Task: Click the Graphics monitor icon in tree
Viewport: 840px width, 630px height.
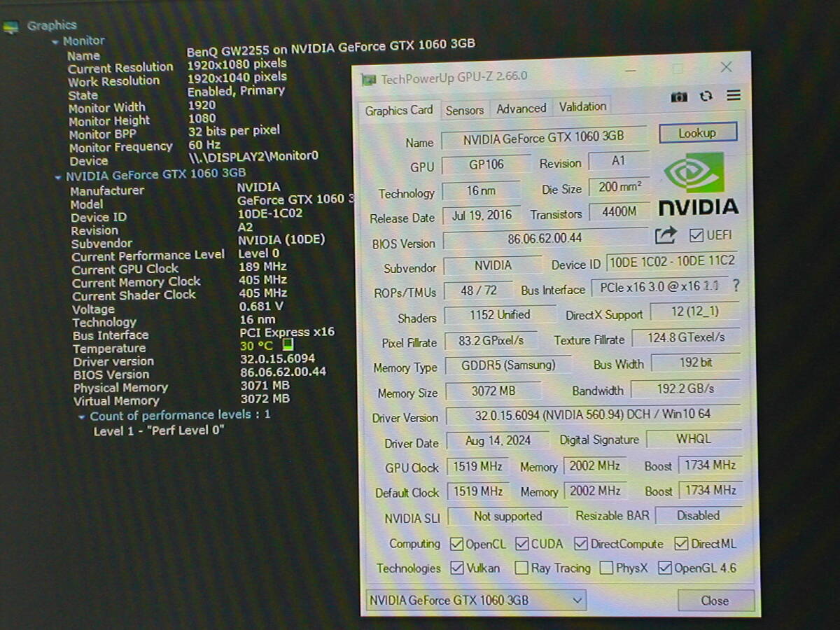Action: point(10,28)
